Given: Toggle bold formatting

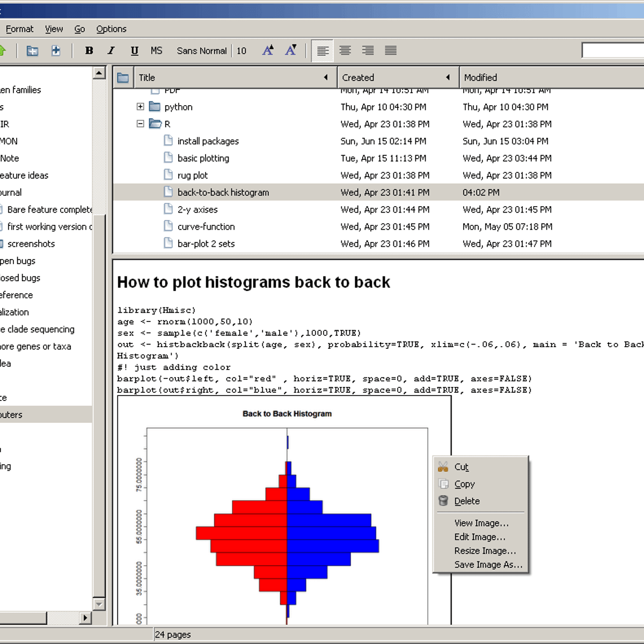Looking at the screenshot, I should pyautogui.click(x=89, y=50).
